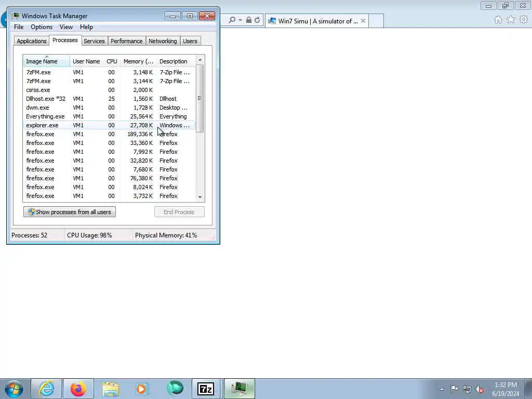Viewport: 532px width, 399px height.
Task: Select firefox.exe using 3,732 K
Action: click(x=109, y=196)
